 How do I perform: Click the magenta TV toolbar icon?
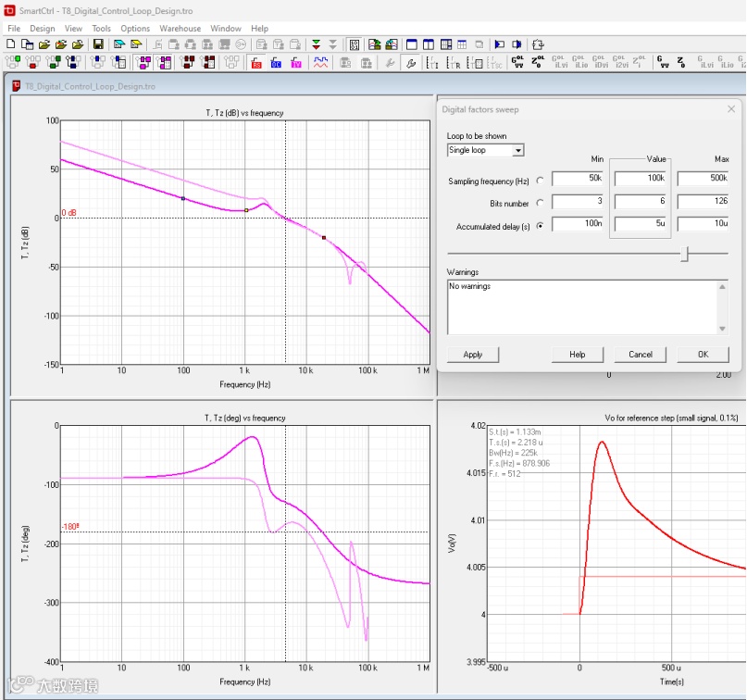coord(296,63)
